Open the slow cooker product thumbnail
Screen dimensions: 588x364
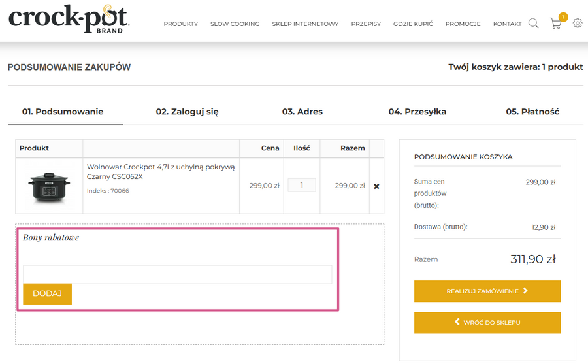click(49, 186)
